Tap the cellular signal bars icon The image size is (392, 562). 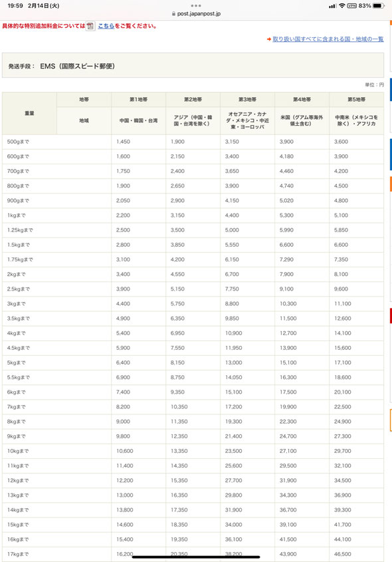coord(333,6)
